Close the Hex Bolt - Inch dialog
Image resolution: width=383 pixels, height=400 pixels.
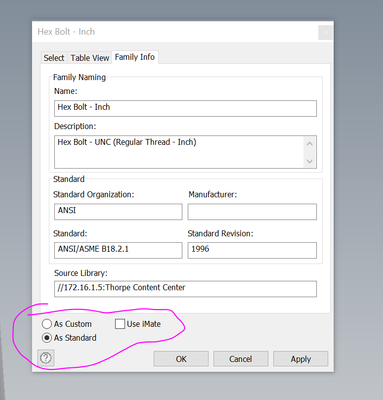(326, 33)
